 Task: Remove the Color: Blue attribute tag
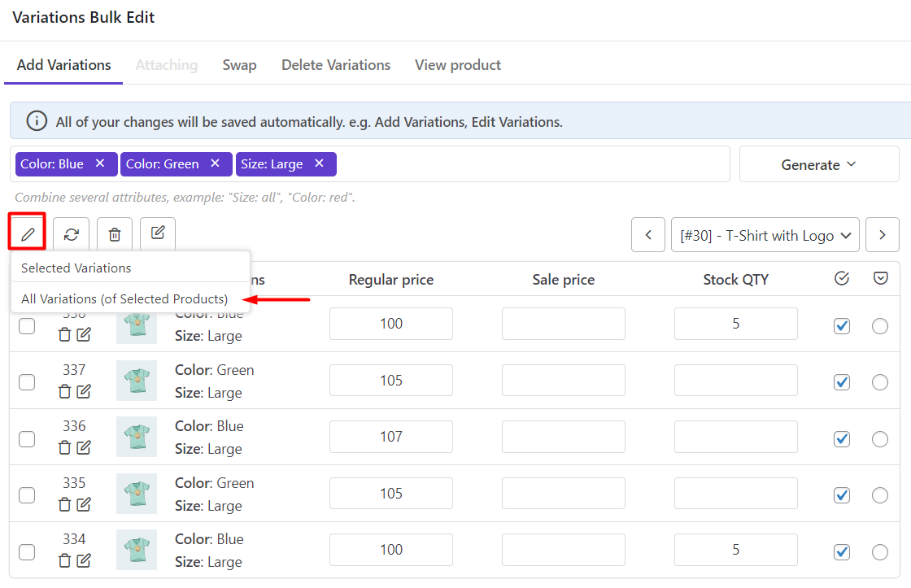100,163
